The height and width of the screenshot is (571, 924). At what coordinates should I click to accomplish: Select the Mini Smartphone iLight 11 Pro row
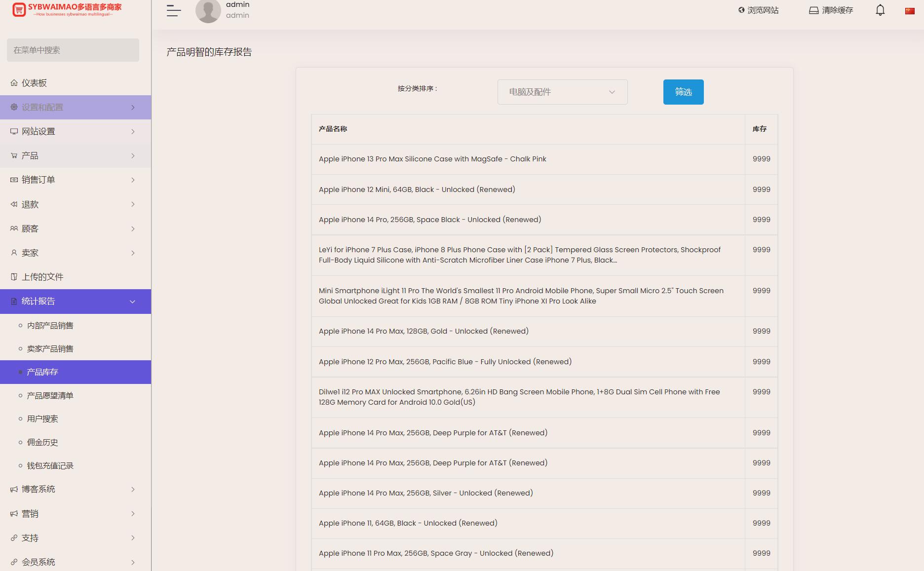click(x=544, y=296)
